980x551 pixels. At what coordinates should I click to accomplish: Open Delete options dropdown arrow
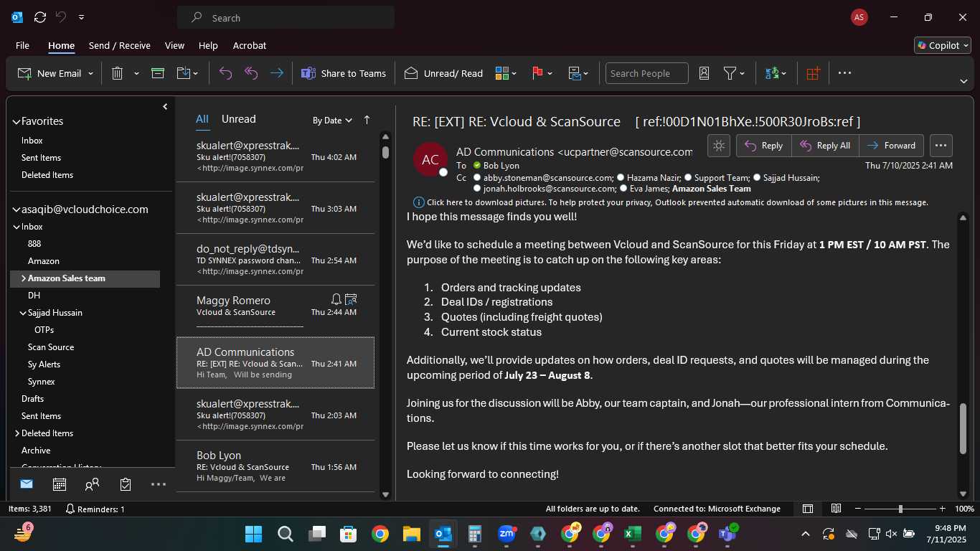136,73
